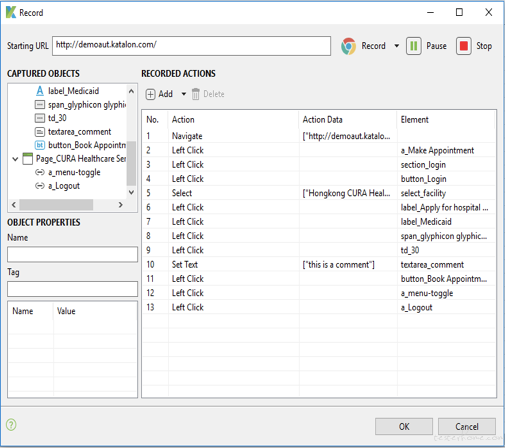Select a_Logout element in row 13

(x=446, y=307)
